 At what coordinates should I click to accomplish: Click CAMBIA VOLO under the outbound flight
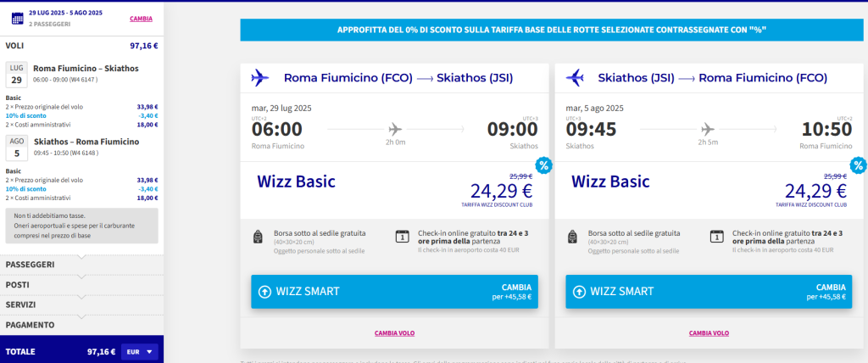pos(395,333)
